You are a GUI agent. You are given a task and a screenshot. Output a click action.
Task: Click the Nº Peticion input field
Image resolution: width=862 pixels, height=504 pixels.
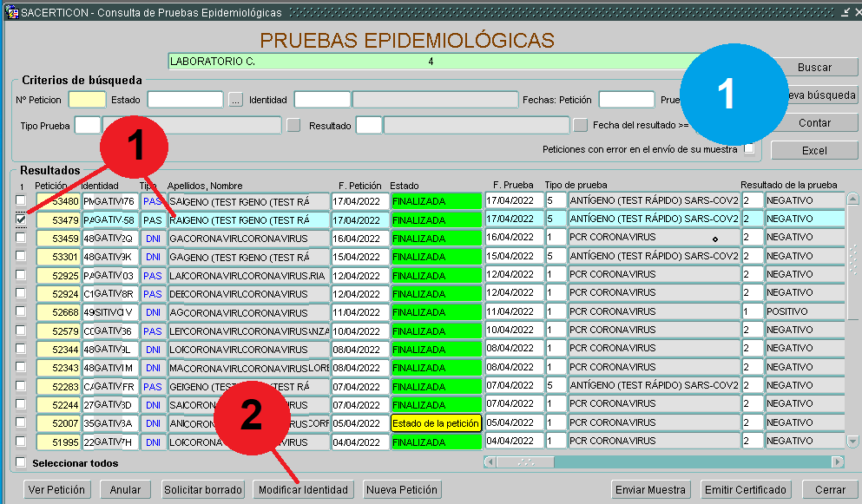[x=87, y=100]
